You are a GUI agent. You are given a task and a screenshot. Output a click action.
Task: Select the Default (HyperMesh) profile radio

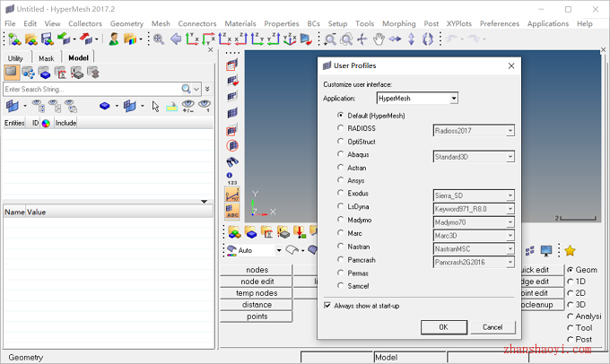pyautogui.click(x=340, y=115)
